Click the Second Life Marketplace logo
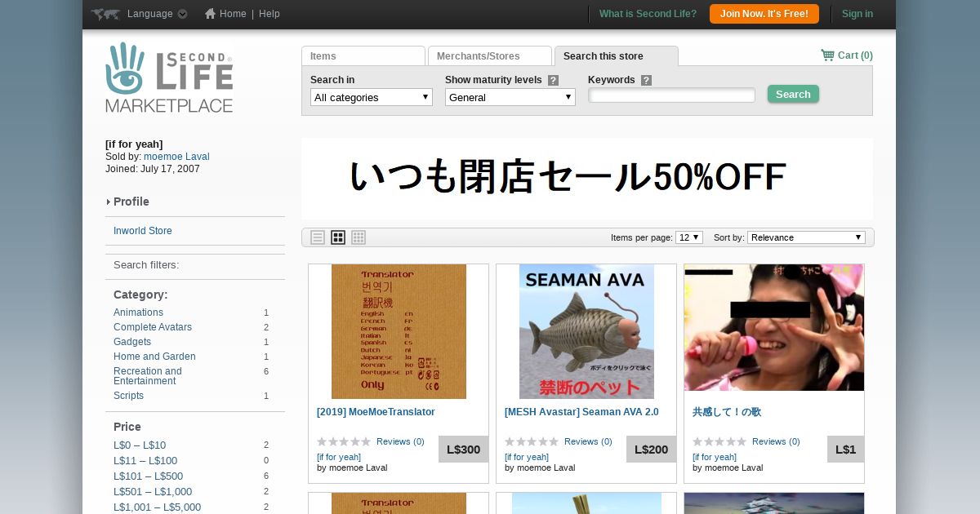Image resolution: width=980 pixels, height=514 pixels. (x=169, y=78)
